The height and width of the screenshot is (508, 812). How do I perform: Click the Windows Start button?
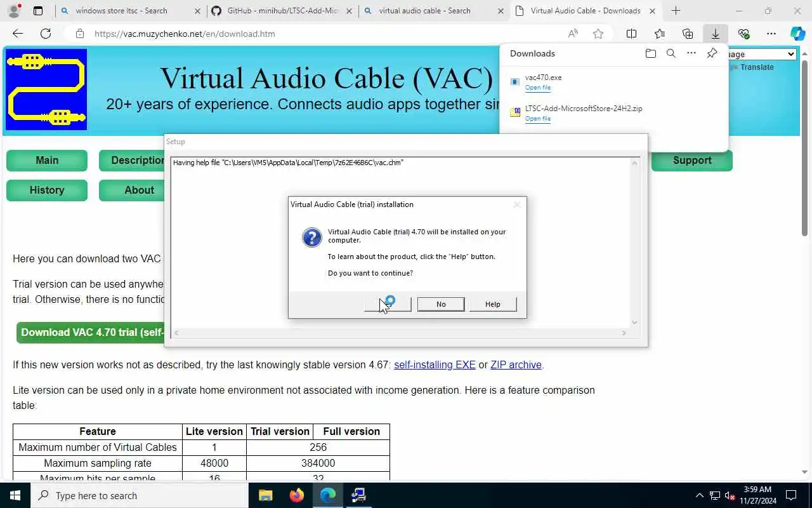pyautogui.click(x=15, y=495)
